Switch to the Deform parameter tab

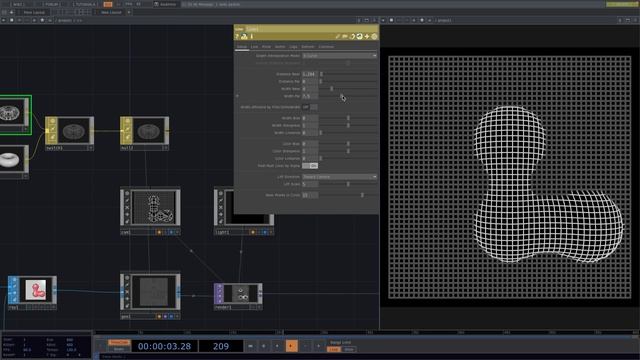click(x=308, y=47)
